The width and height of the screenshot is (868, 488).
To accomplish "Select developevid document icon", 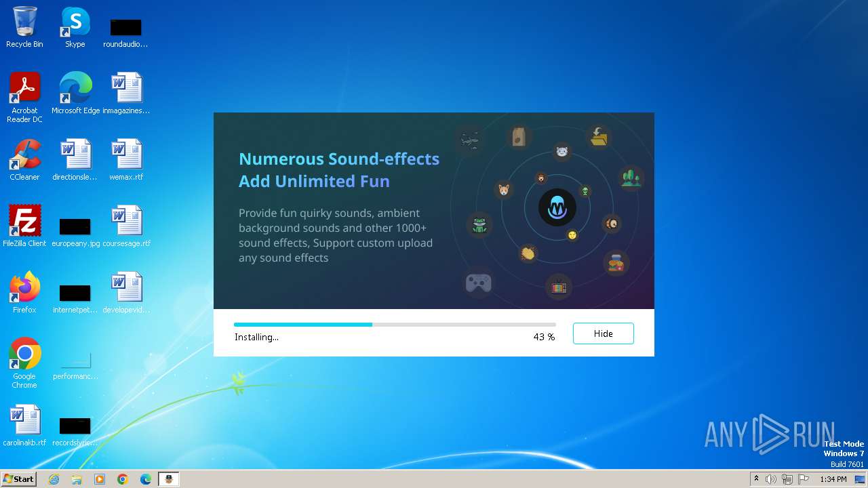I will coord(126,293).
